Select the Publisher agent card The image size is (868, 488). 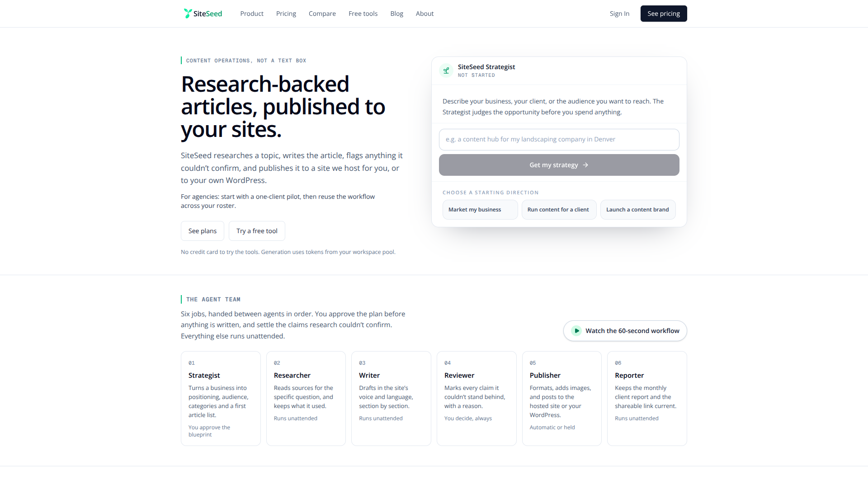pyautogui.click(x=562, y=399)
